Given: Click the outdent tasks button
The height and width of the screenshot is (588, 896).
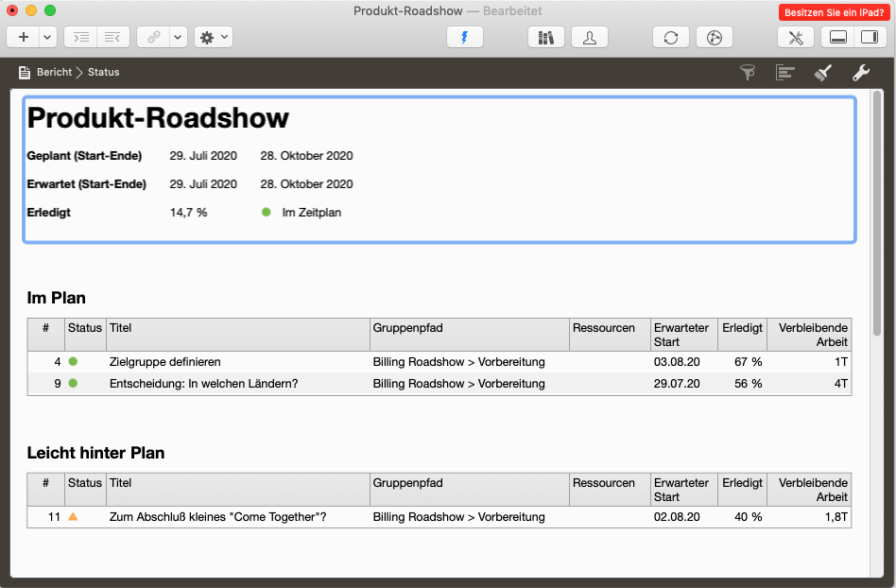Looking at the screenshot, I should pyautogui.click(x=112, y=37).
